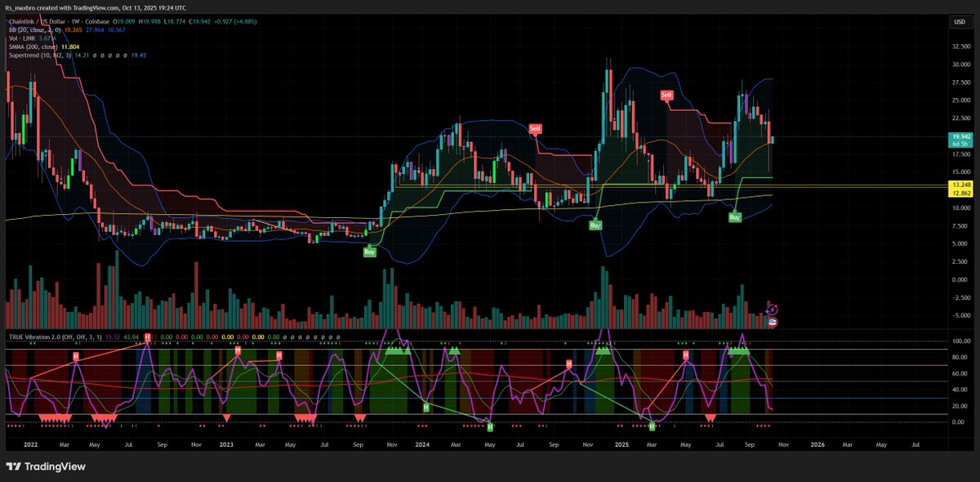The image size is (980, 482).
Task: Click the -5.000 price scale value
Action: tap(960, 315)
